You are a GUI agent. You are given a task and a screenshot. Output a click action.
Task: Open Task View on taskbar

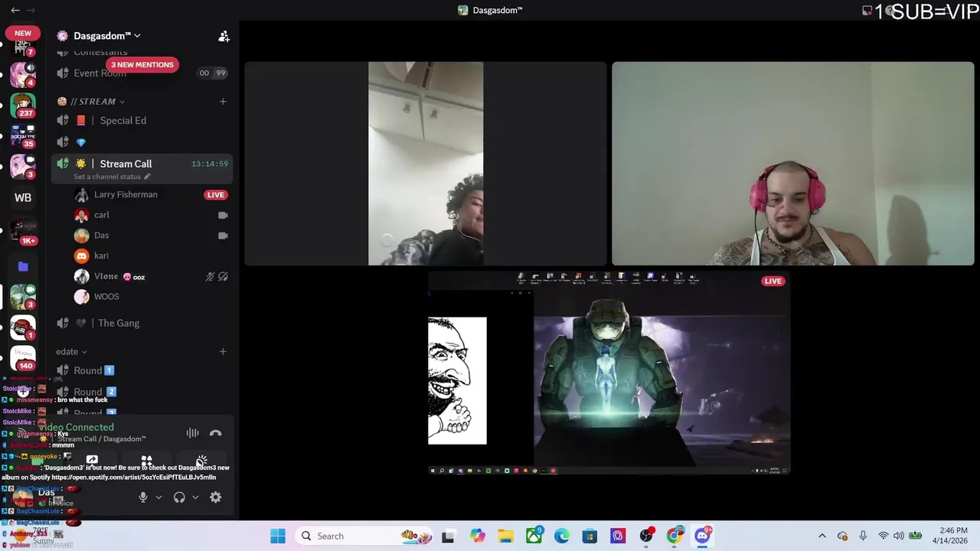(448, 536)
